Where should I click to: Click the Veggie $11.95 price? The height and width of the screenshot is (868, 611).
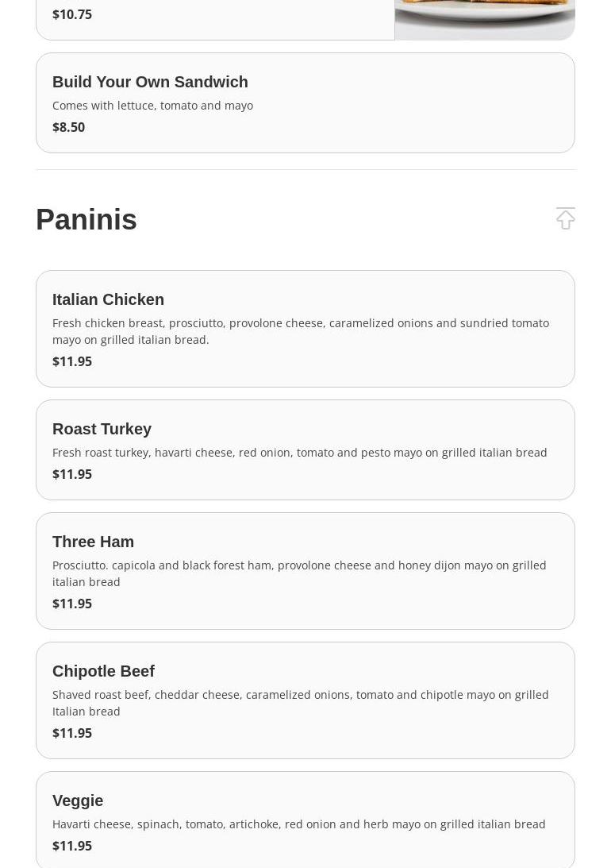click(72, 846)
